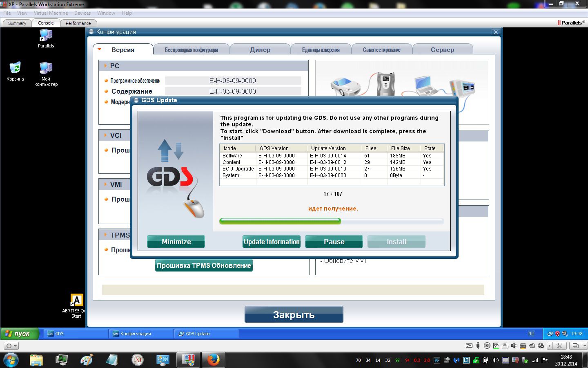The height and width of the screenshot is (368, 588).
Task: Select the ECU Upgrade row
Action: [x=332, y=169]
